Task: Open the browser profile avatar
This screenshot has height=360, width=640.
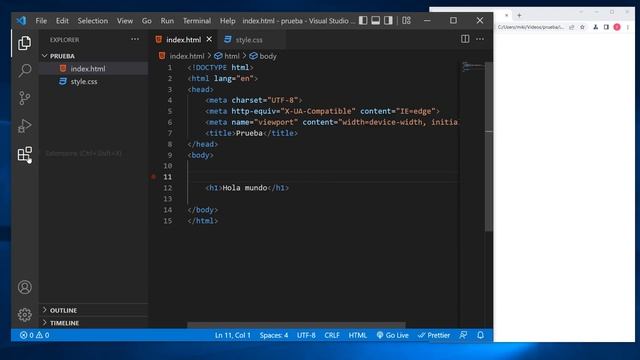Action: point(617,27)
